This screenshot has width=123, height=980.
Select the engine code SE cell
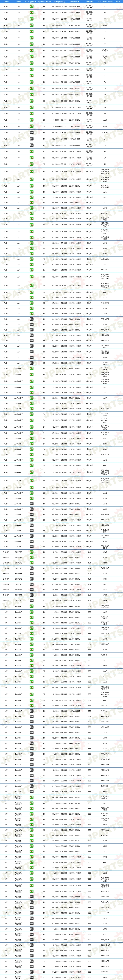click(x=105, y=6)
